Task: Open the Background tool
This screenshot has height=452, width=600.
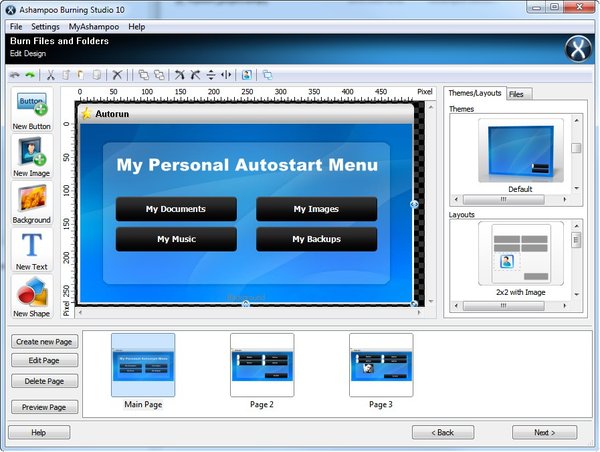Action: [32, 205]
